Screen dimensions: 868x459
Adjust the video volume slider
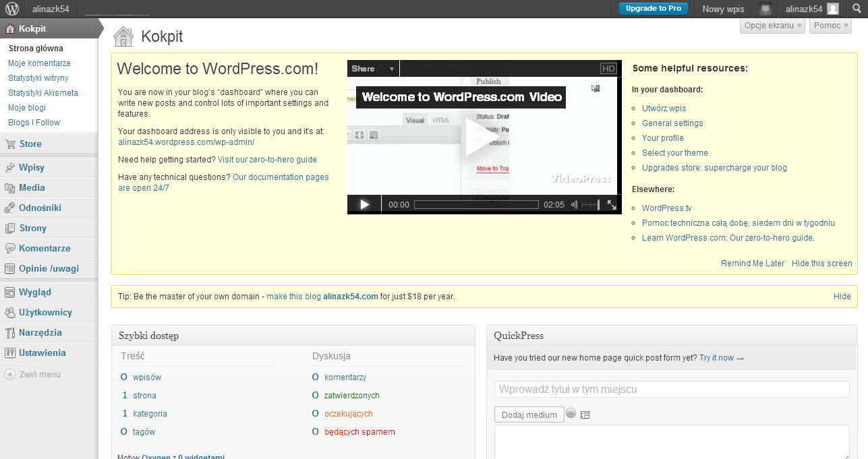tap(590, 204)
